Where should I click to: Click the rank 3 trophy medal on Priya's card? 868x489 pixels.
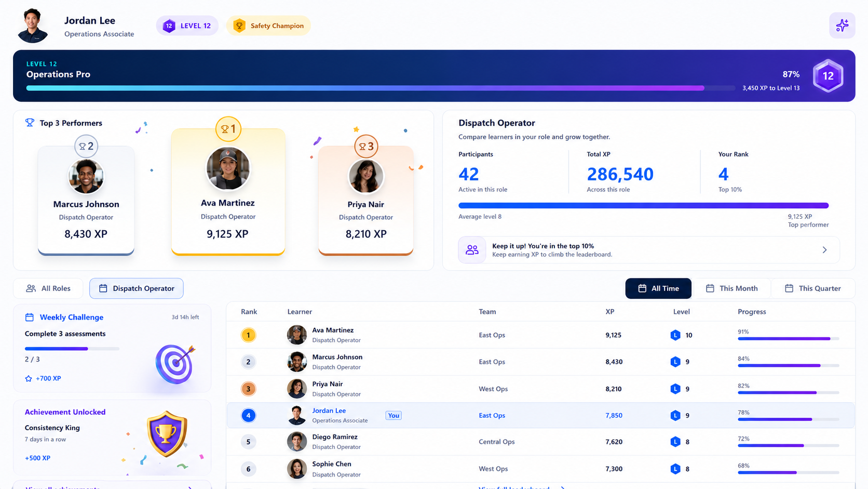pos(366,147)
